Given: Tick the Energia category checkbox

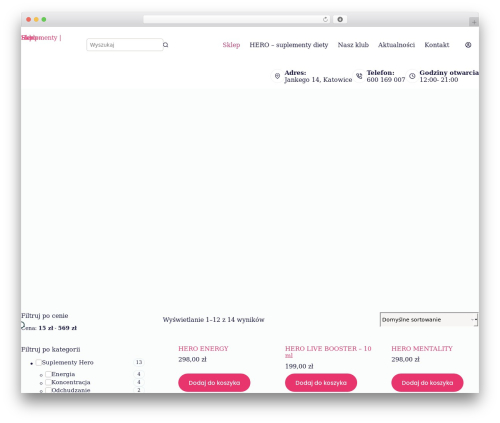Looking at the screenshot, I should coord(48,374).
